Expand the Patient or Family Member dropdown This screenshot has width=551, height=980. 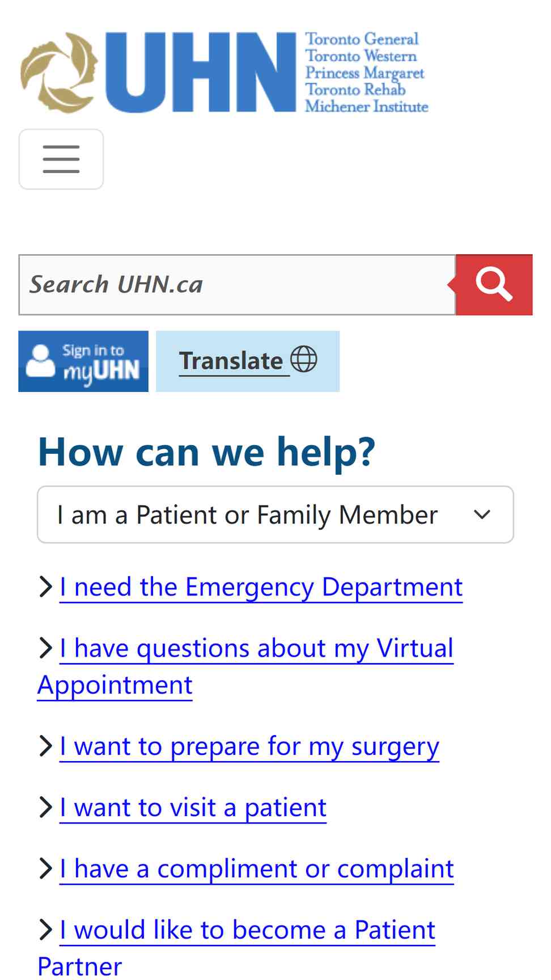[x=275, y=514]
